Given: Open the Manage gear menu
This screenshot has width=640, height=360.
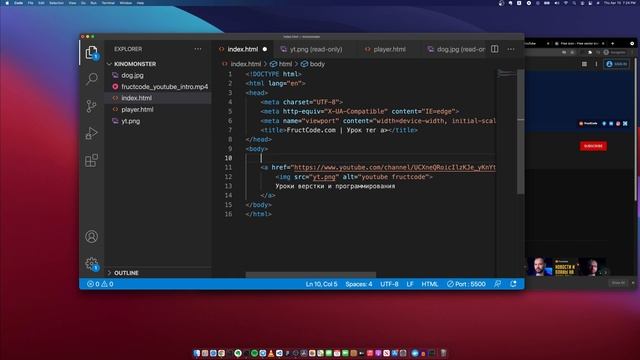Looking at the screenshot, I should pyautogui.click(x=91, y=264).
